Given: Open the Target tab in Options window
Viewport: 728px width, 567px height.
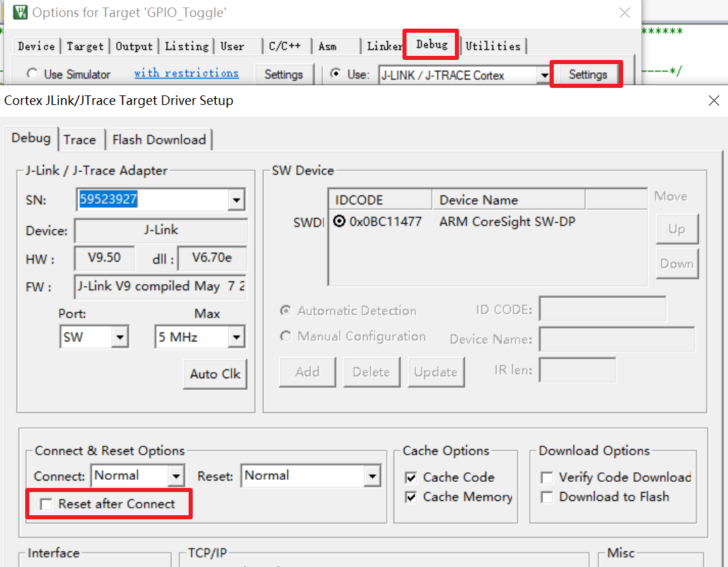Looking at the screenshot, I should [x=85, y=46].
